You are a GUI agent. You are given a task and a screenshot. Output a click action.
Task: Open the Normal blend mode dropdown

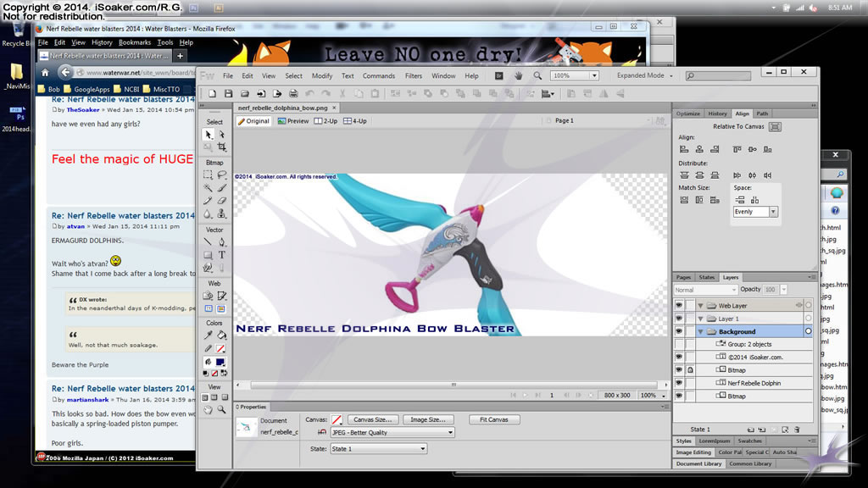(x=705, y=290)
